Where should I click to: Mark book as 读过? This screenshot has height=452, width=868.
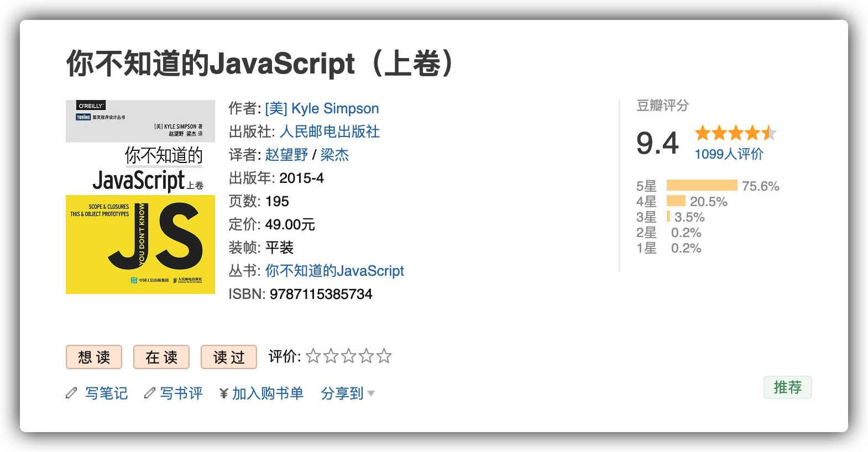pyautogui.click(x=229, y=357)
